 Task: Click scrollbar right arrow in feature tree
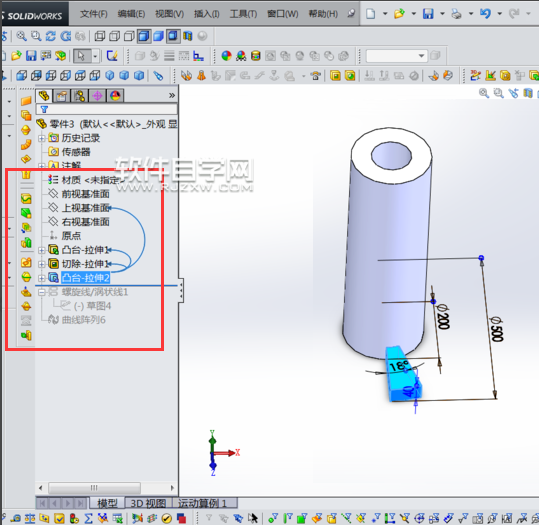coord(172,488)
